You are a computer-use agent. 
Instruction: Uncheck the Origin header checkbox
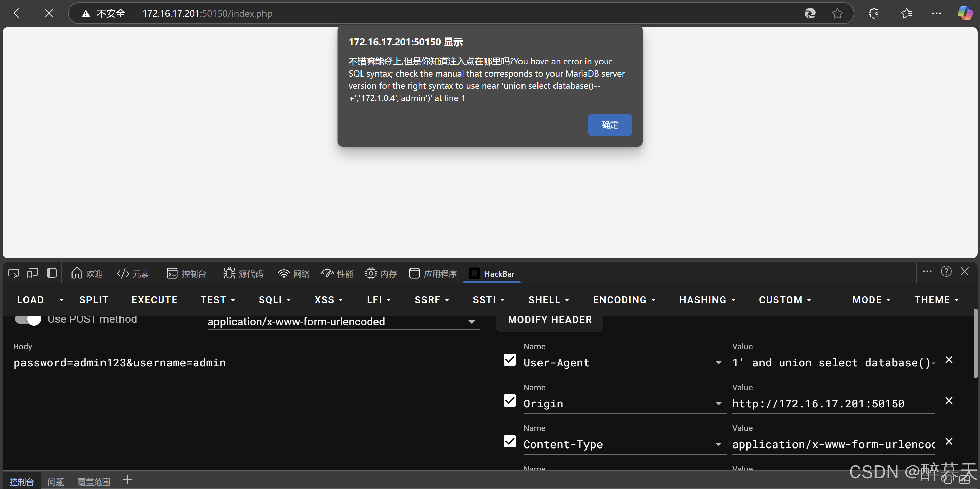(x=510, y=401)
